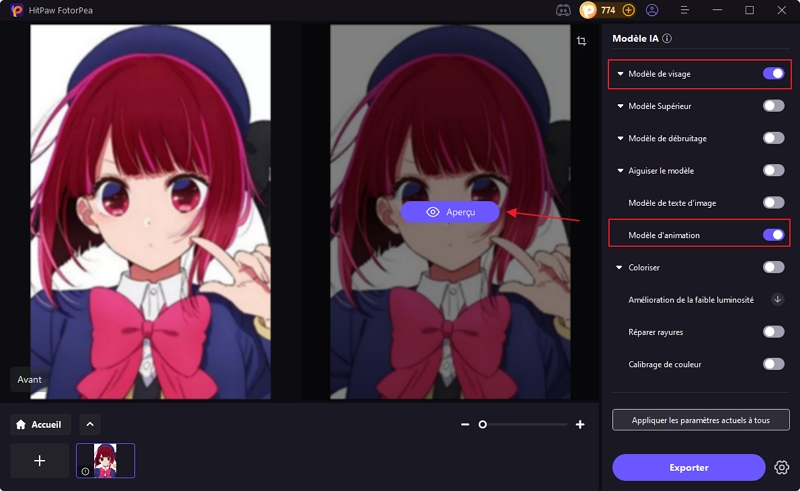The image size is (800, 491).
Task: Click the 774 coin count
Action: click(x=608, y=10)
